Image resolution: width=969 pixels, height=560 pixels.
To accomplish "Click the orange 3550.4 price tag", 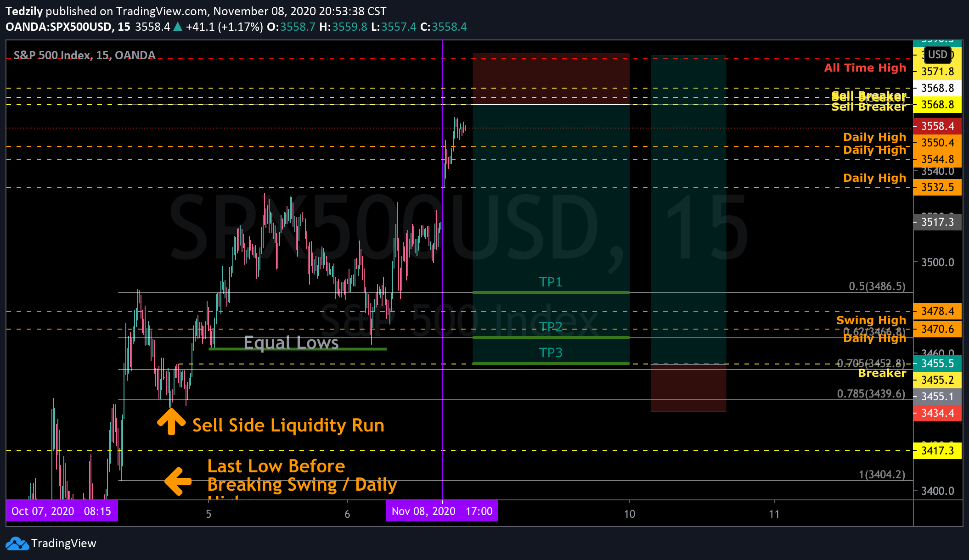I will point(937,143).
